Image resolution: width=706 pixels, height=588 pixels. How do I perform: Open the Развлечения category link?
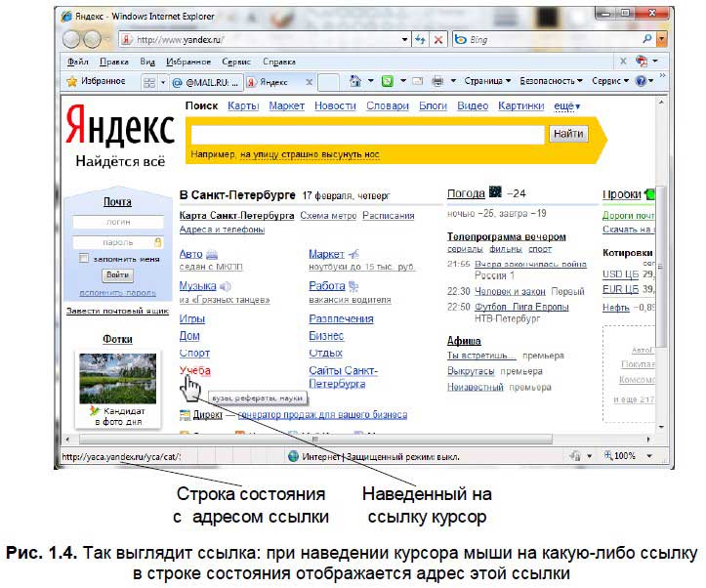coord(341,318)
